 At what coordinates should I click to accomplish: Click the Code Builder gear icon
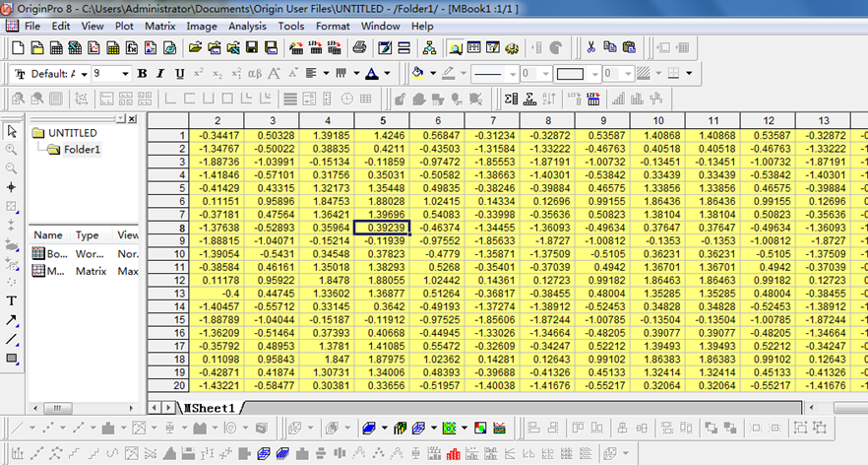(512, 48)
